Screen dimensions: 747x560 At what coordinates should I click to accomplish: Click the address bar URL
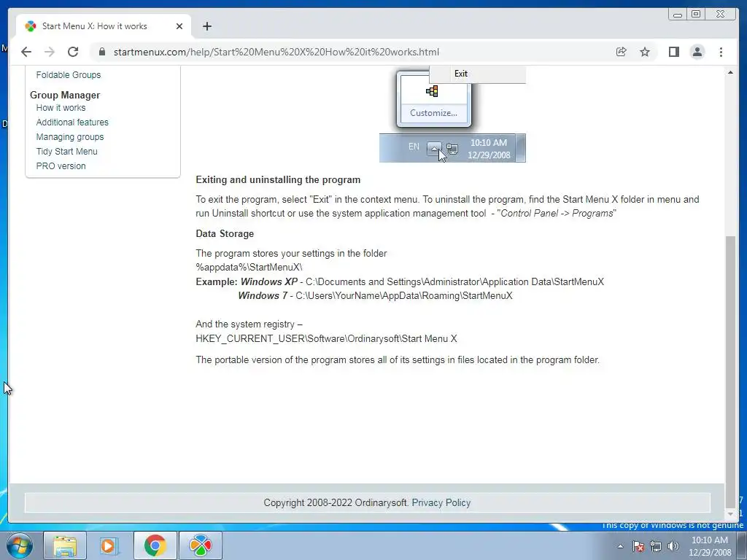(276, 52)
